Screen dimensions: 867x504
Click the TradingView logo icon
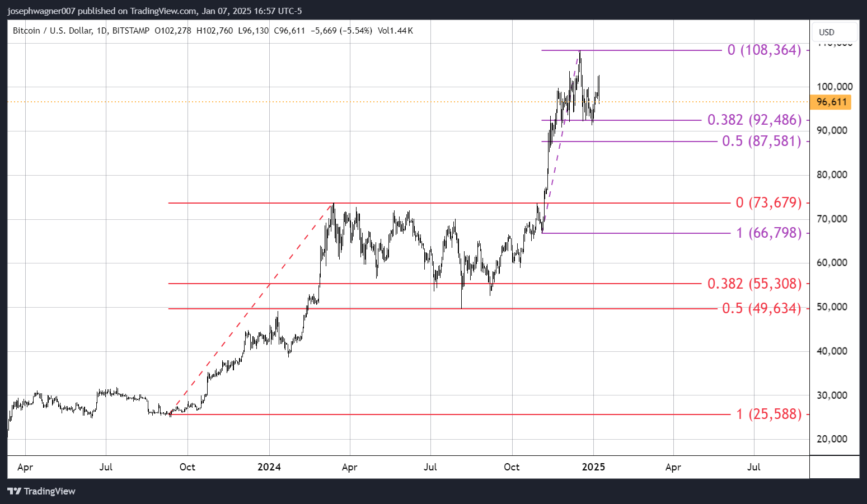(15, 491)
